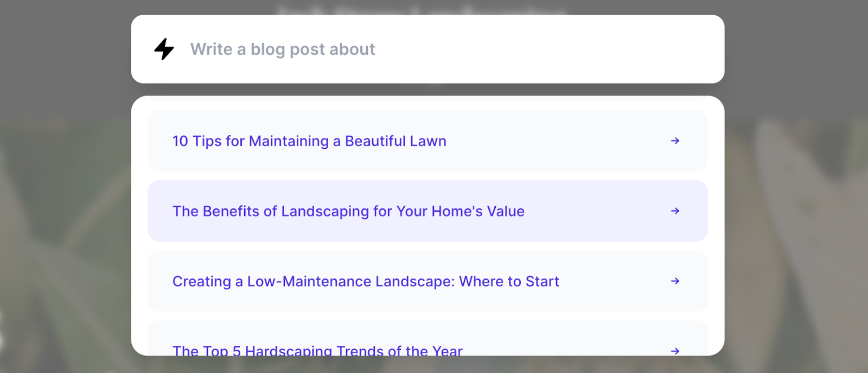Select 'The Top 5 Hardscaping Trends of the Year'

pos(317,350)
